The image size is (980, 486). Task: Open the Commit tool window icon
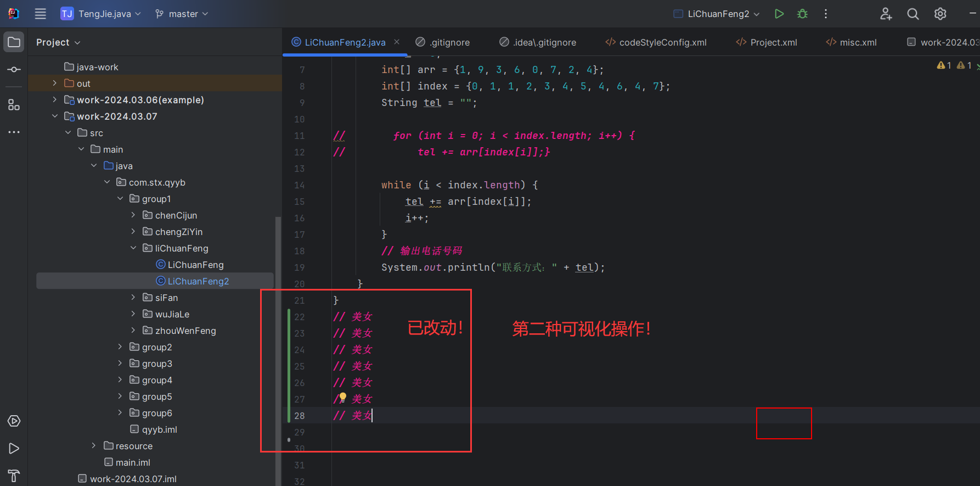[14, 70]
